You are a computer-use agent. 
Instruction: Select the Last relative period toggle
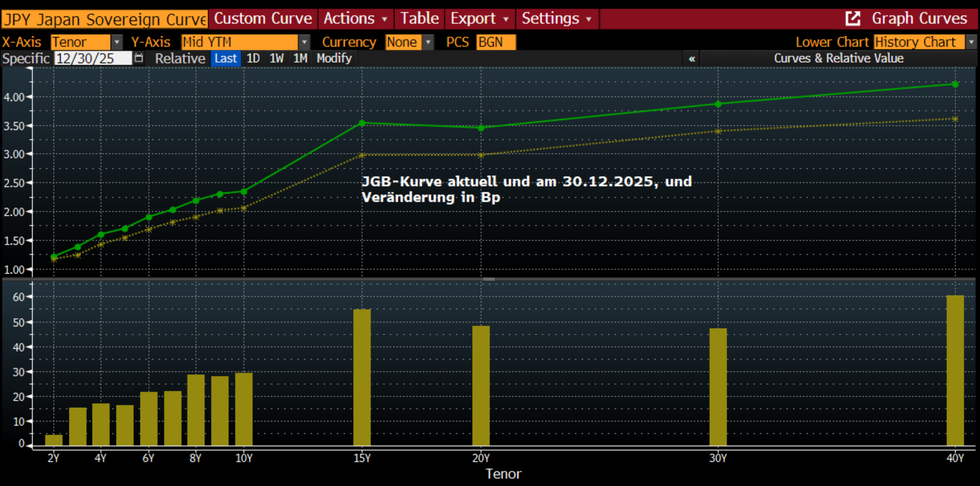pyautogui.click(x=225, y=58)
